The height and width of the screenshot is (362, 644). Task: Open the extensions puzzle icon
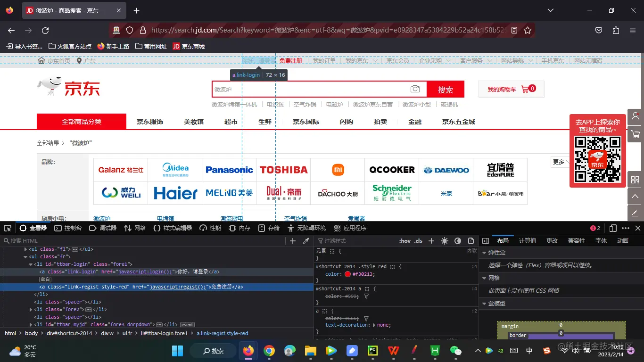pyautogui.click(x=616, y=30)
